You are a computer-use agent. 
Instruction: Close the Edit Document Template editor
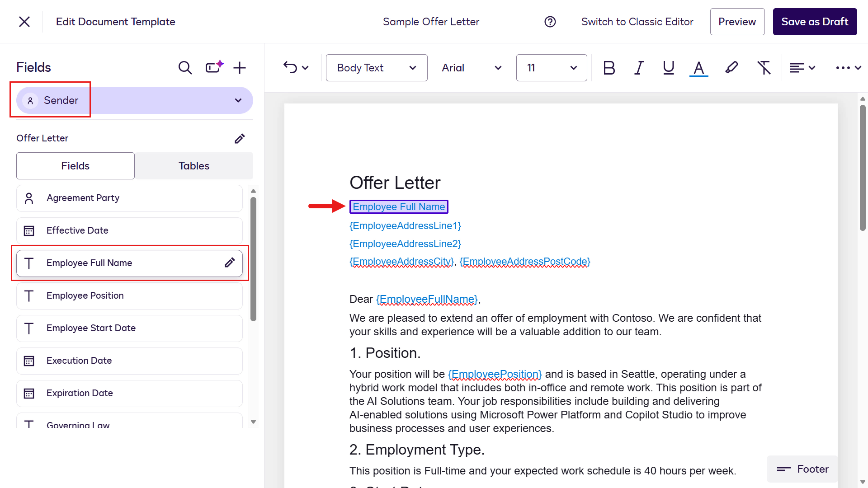pyautogui.click(x=24, y=22)
